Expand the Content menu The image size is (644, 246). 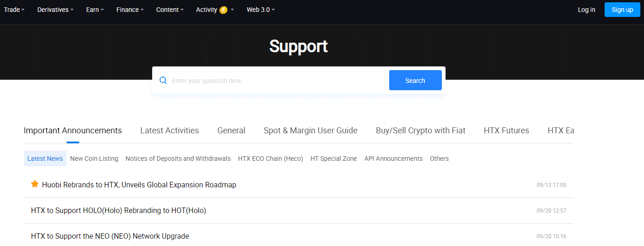coord(170,10)
